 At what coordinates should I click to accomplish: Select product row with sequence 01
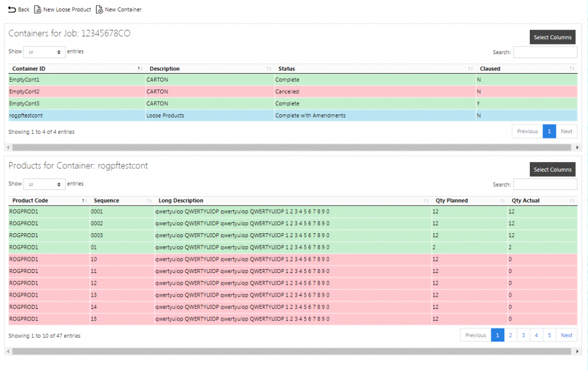pos(293,248)
